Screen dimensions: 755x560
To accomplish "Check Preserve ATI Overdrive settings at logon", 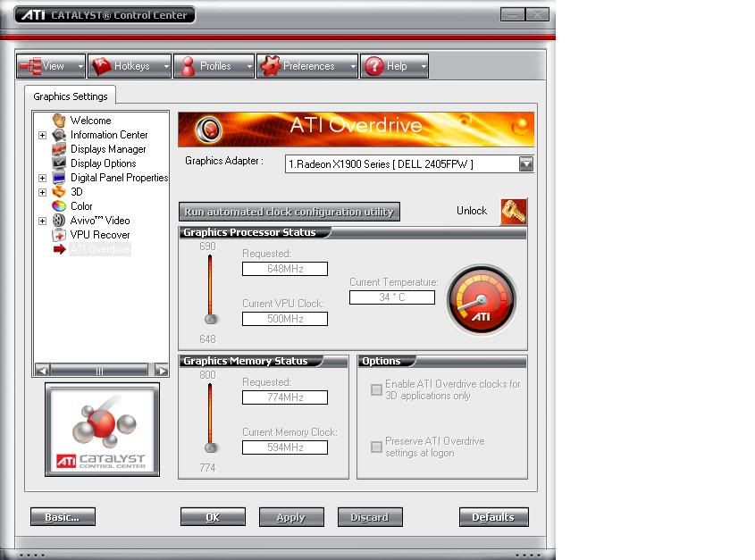I will coord(376,447).
